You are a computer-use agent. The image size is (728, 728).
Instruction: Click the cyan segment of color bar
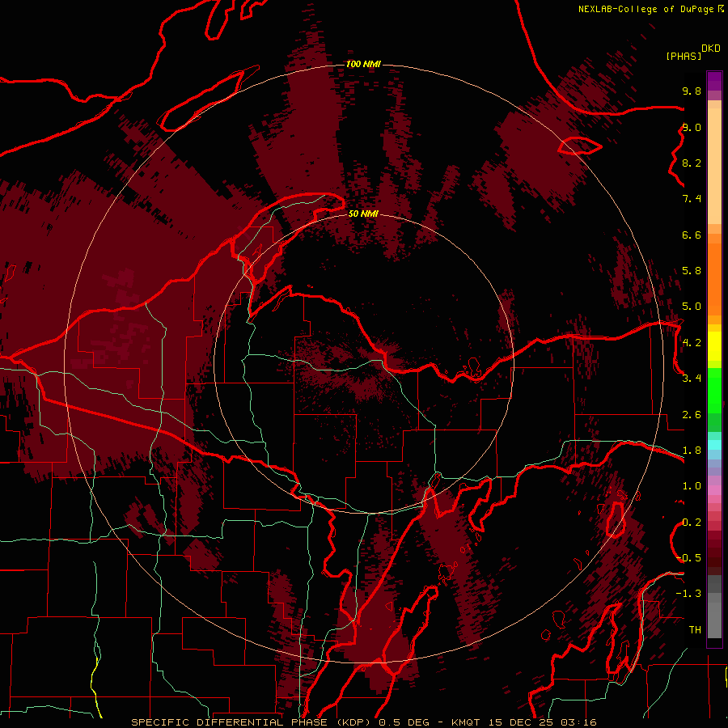(714, 444)
